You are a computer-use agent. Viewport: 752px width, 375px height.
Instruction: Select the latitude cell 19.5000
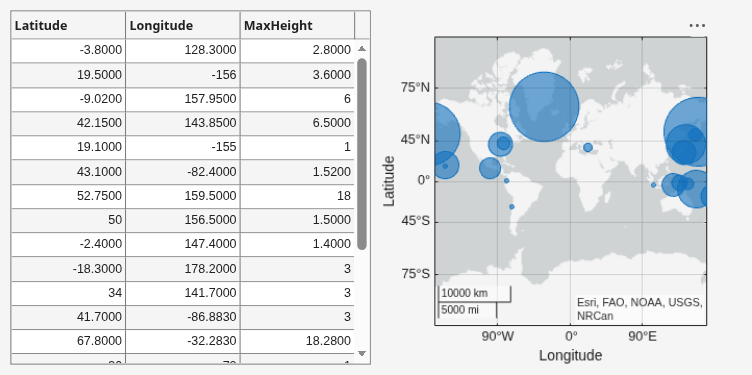pos(68,75)
